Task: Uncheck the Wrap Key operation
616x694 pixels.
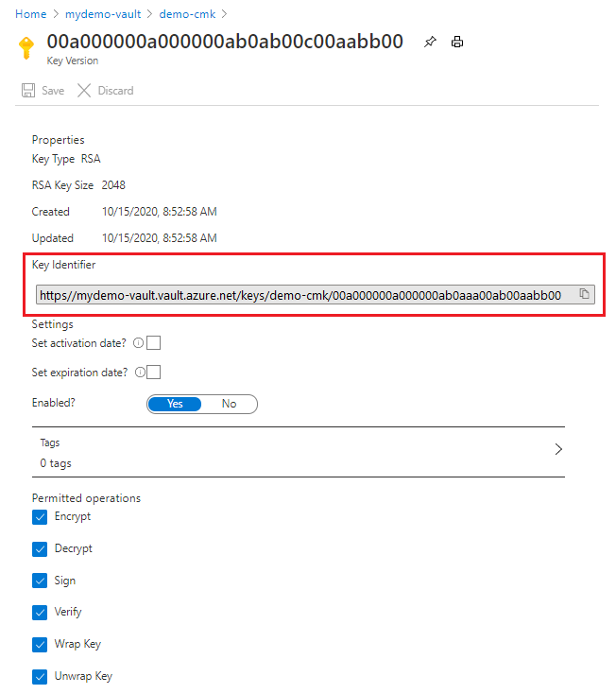Action: point(40,645)
